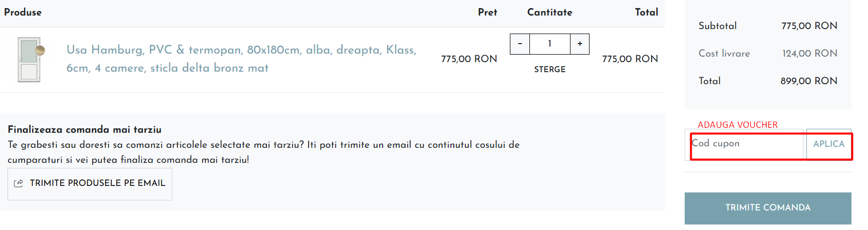Screen dimensions: 868x230
Task: Click the Total column header
Action: click(646, 13)
